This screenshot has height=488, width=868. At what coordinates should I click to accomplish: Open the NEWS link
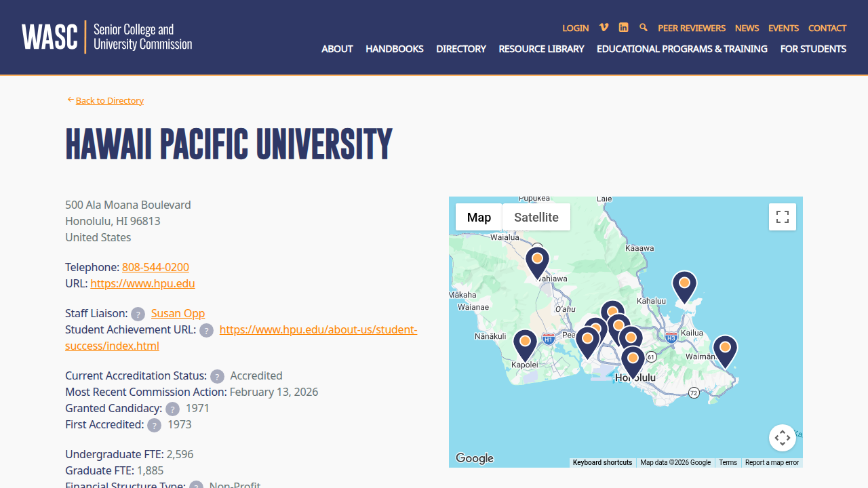[x=747, y=28]
